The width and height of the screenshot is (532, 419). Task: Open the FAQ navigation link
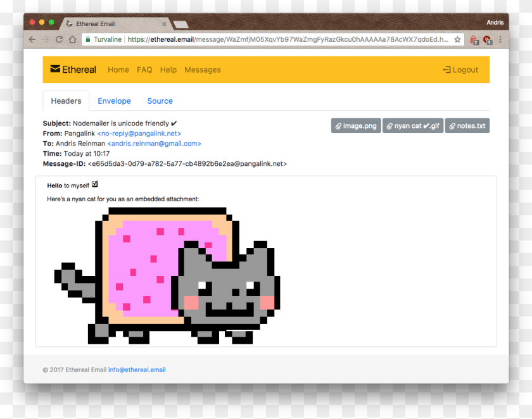[x=144, y=70]
